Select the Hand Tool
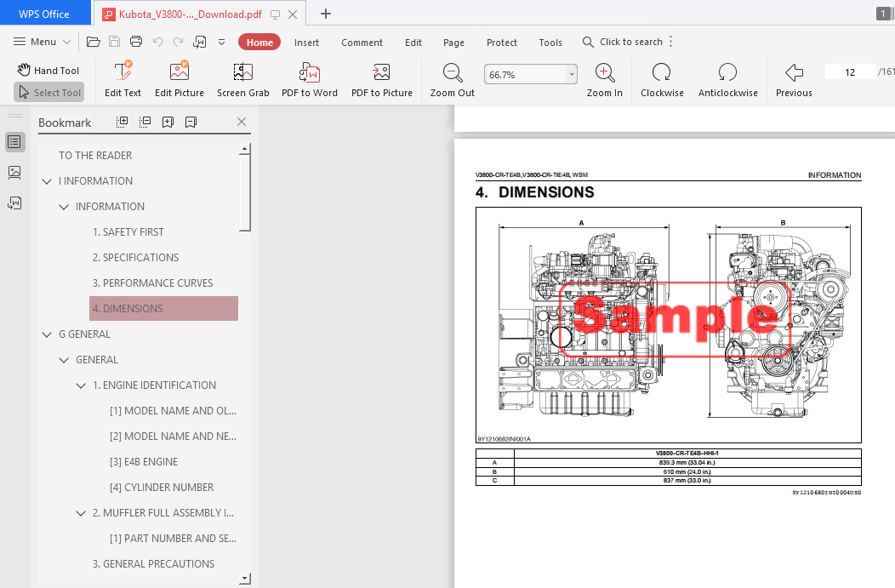This screenshot has width=895, height=588. click(48, 71)
